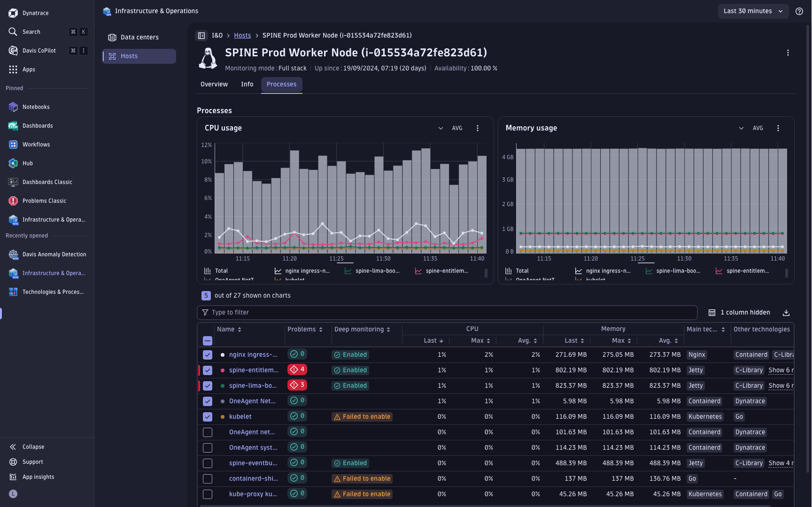
Task: Expand CPU usage AVG aggregation dropdown
Action: coord(450,128)
